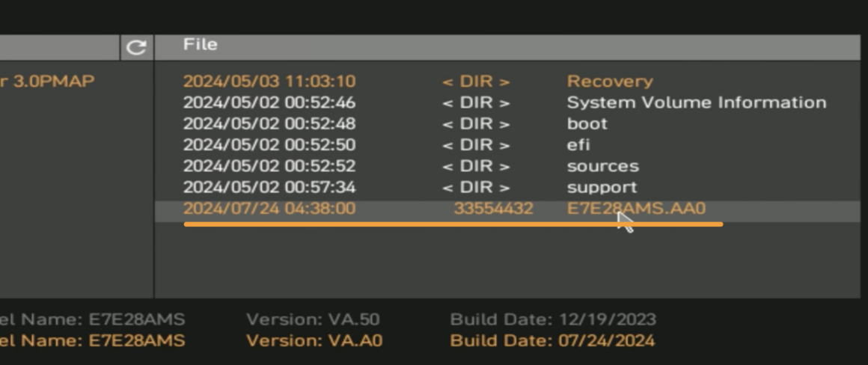Open the boot directory
The height and width of the screenshot is (365, 868).
tap(587, 123)
